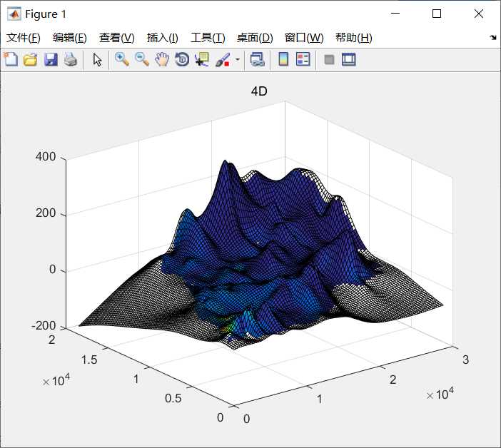Click the y-axis tick label 1.5
The width and height of the screenshot is (501, 448).
[x=88, y=360]
